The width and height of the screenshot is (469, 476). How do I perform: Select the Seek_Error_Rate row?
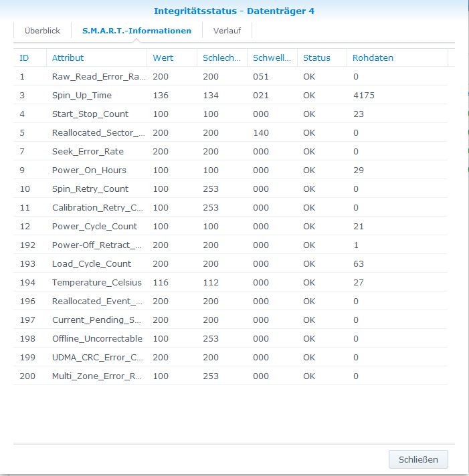click(x=88, y=152)
